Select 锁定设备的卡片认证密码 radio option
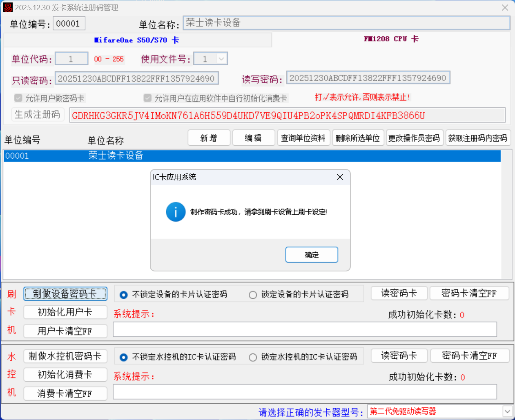The width and height of the screenshot is (515, 420). coord(253,295)
